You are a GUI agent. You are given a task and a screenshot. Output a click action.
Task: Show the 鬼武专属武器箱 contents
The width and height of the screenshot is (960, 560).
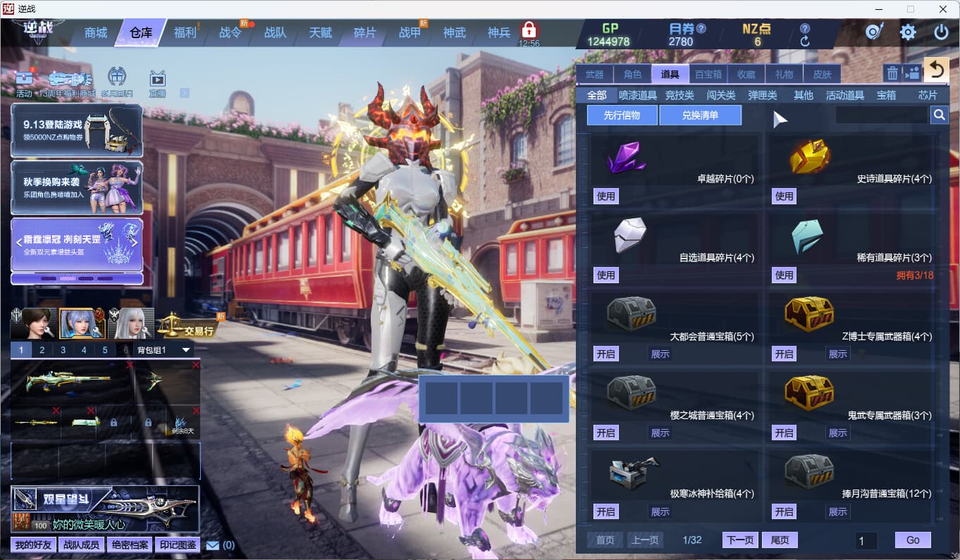coord(838,433)
